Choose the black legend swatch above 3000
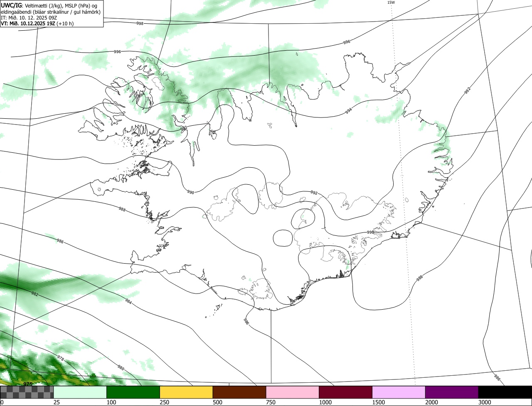The height and width of the screenshot is (406, 532). pos(505,392)
